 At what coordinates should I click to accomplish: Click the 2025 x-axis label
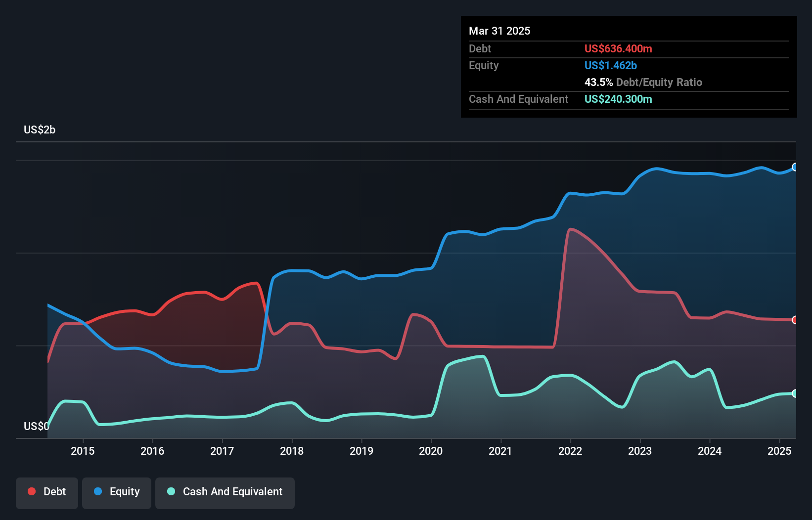pos(779,451)
